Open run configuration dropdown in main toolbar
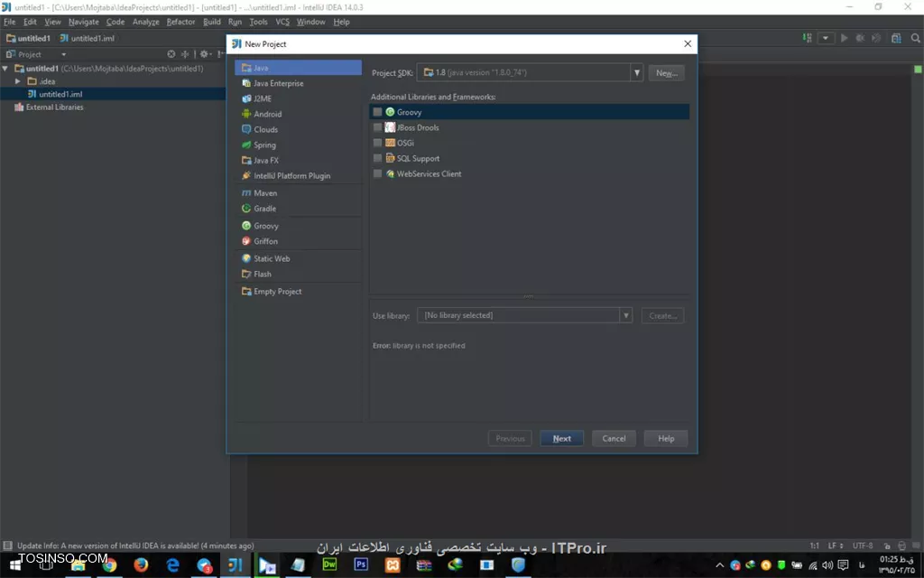This screenshot has width=924, height=578. (825, 38)
